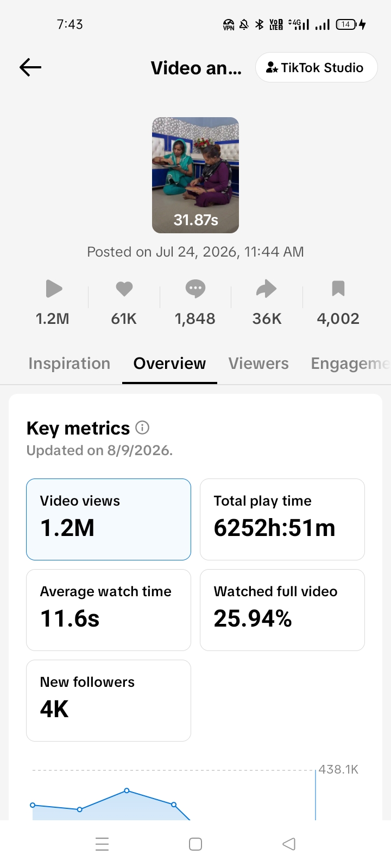Screen dimensions: 391x868
Task: Tap the comments bubble icon
Action: pyautogui.click(x=195, y=289)
